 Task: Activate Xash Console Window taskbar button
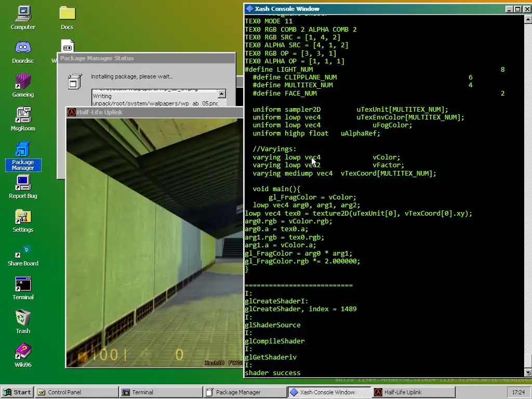point(329,392)
